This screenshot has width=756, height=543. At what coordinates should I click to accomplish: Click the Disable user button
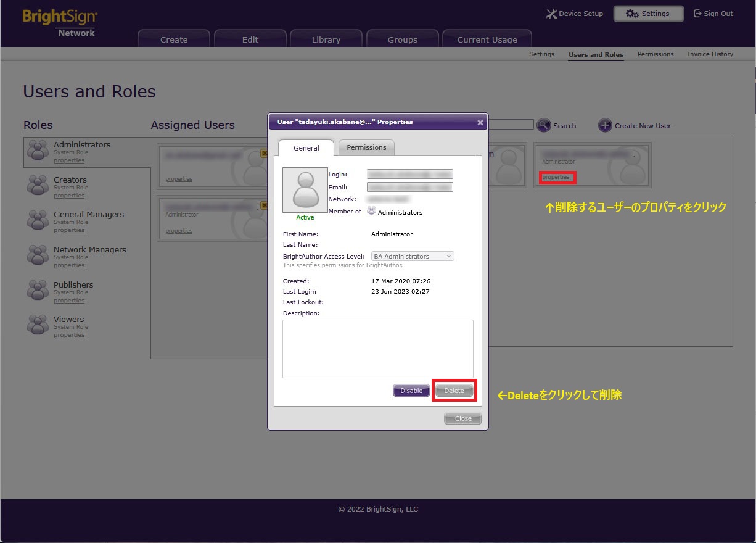coord(411,391)
